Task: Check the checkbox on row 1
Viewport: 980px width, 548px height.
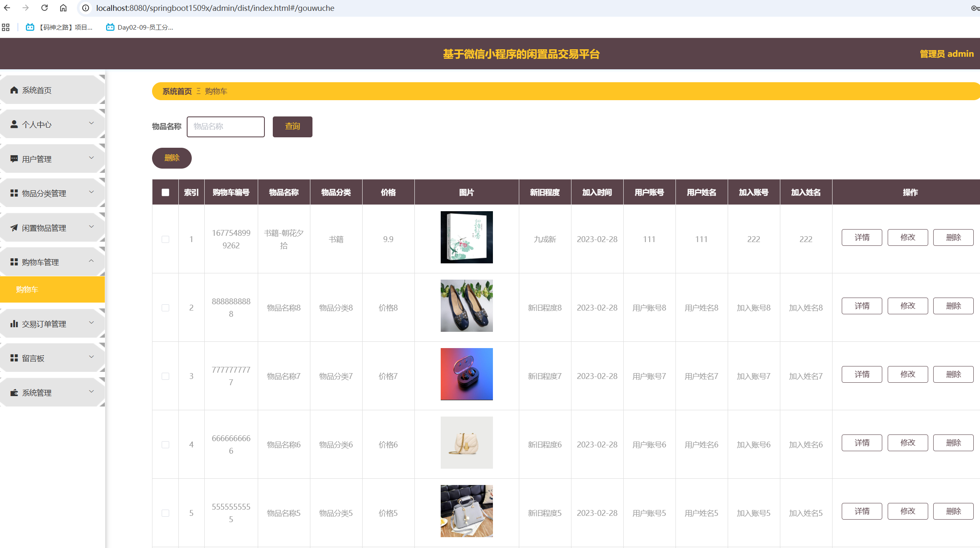Action: tap(165, 239)
